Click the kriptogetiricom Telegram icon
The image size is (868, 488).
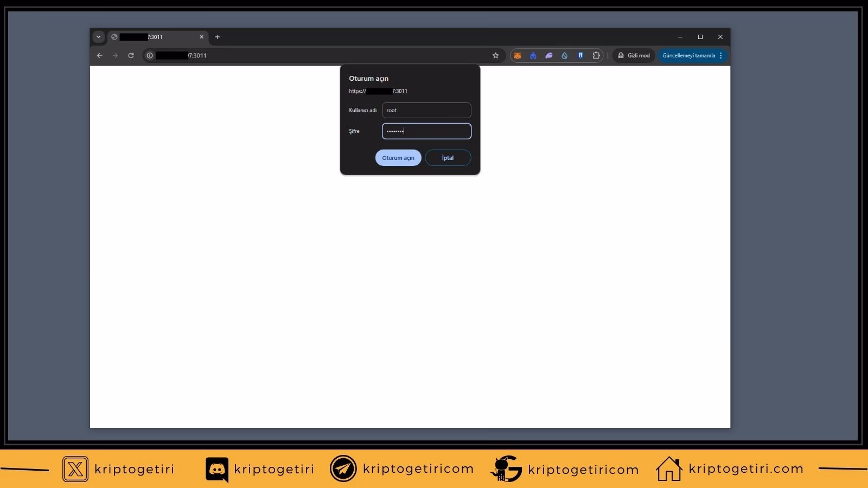tap(342, 469)
